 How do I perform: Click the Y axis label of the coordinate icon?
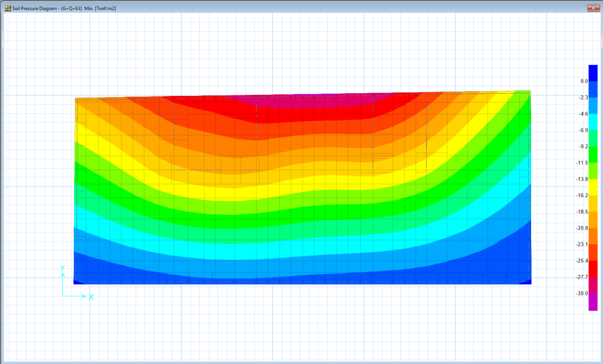[x=62, y=268]
